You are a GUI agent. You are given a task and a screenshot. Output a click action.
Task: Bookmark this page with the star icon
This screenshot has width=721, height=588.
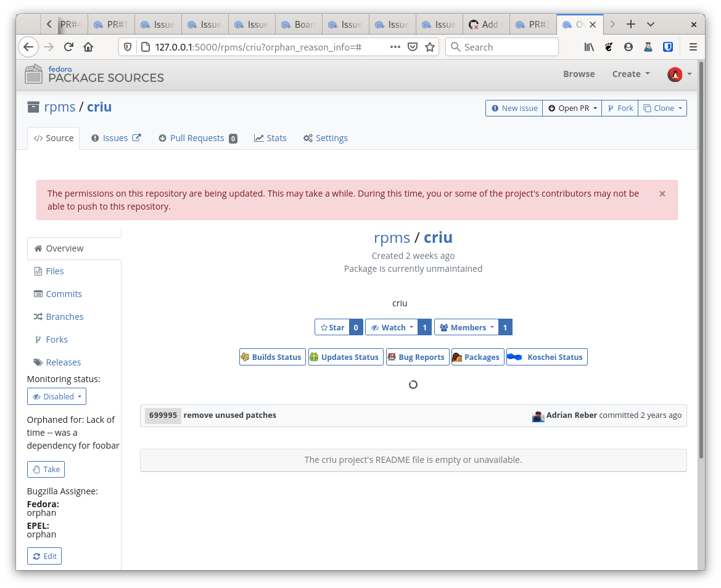point(430,47)
